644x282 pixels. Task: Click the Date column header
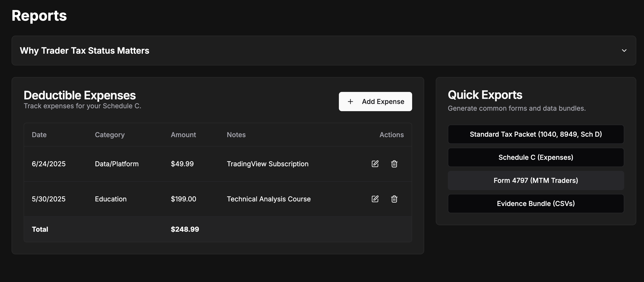pos(39,135)
